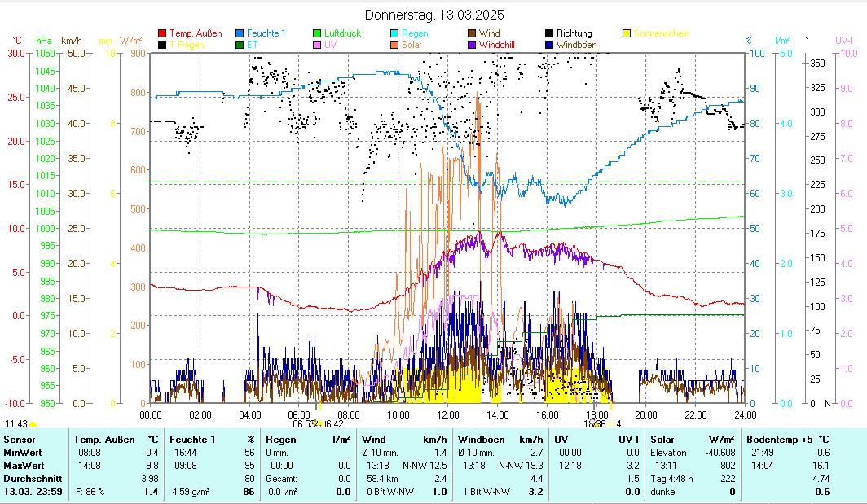The width and height of the screenshot is (867, 504).
Task: Select the '1 Bft W-NW' current gust value
Action: pyautogui.click(x=486, y=492)
